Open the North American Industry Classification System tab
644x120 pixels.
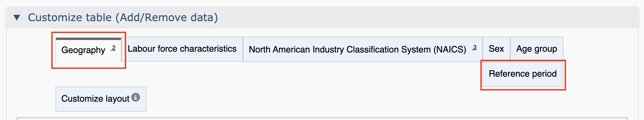click(362, 49)
